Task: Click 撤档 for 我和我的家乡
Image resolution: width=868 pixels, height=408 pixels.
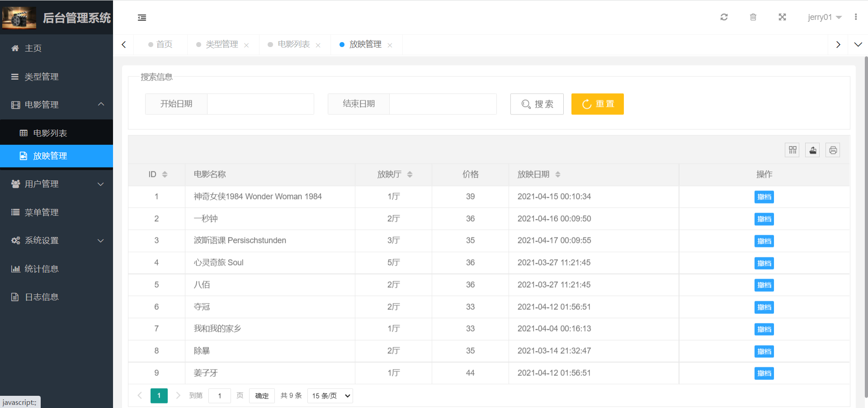Action: point(764,329)
